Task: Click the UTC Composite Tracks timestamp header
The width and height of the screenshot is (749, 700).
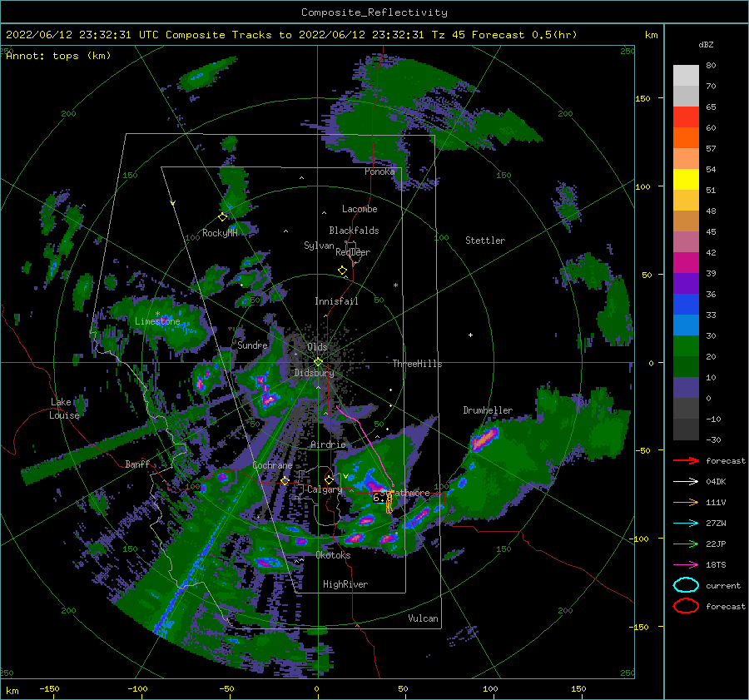Action: click(291, 35)
